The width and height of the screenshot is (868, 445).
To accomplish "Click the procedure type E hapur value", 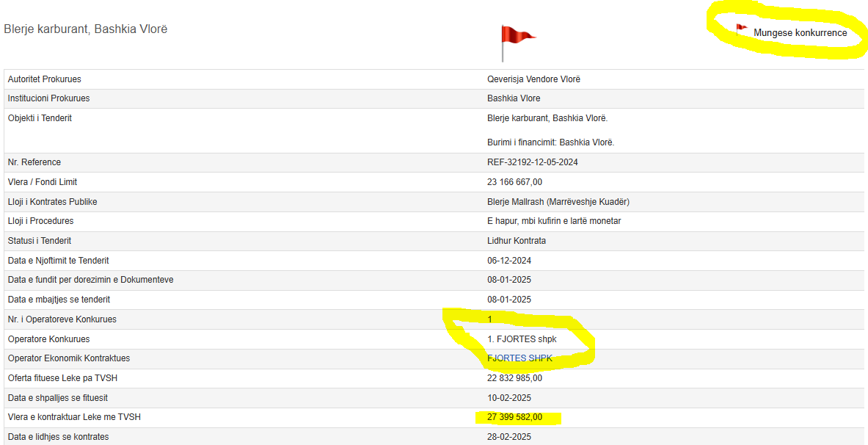I will (554, 221).
